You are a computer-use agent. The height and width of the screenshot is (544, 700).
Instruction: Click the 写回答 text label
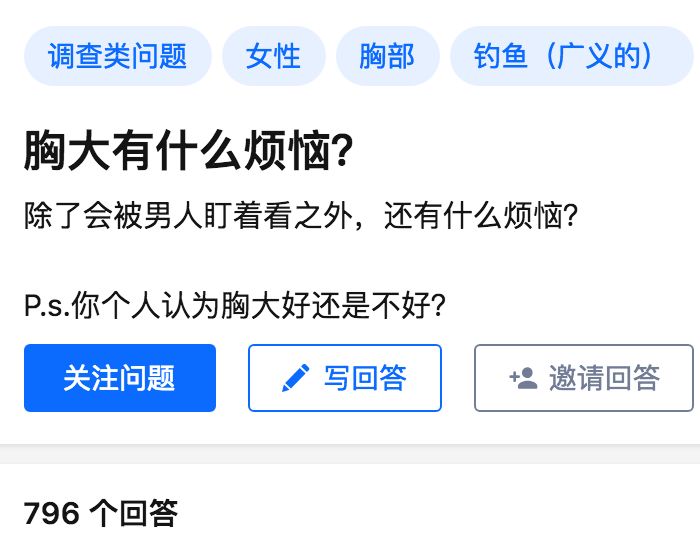pos(365,378)
